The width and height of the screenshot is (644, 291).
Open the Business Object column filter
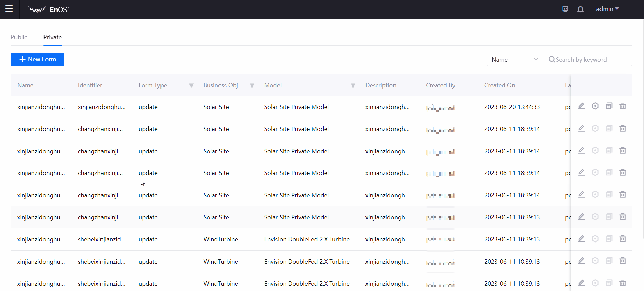click(252, 86)
